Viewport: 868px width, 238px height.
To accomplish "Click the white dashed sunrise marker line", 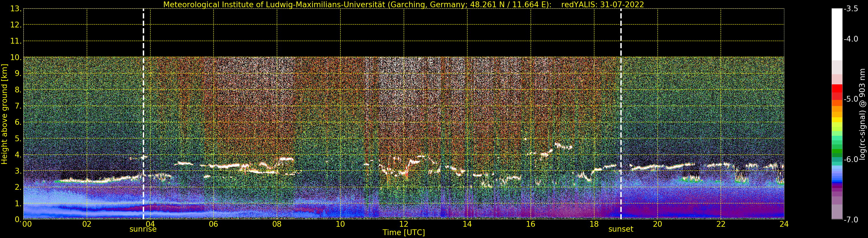I will click(144, 114).
